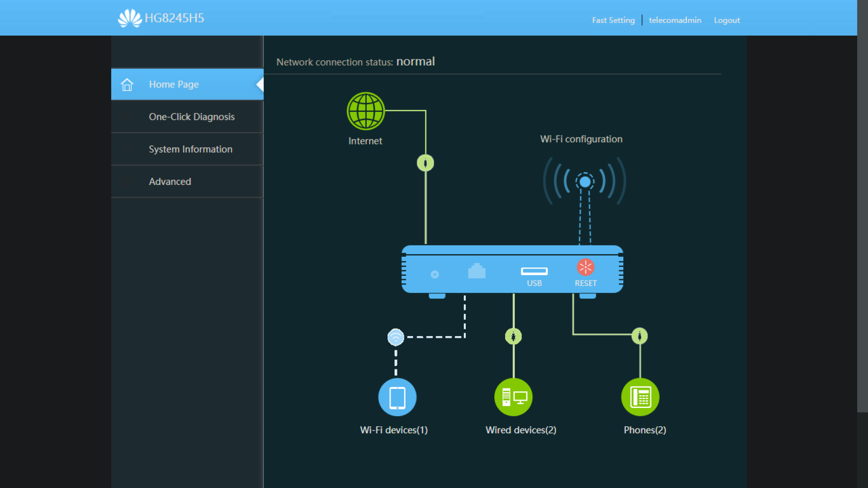Click the green Internet globe icon

coord(366,111)
